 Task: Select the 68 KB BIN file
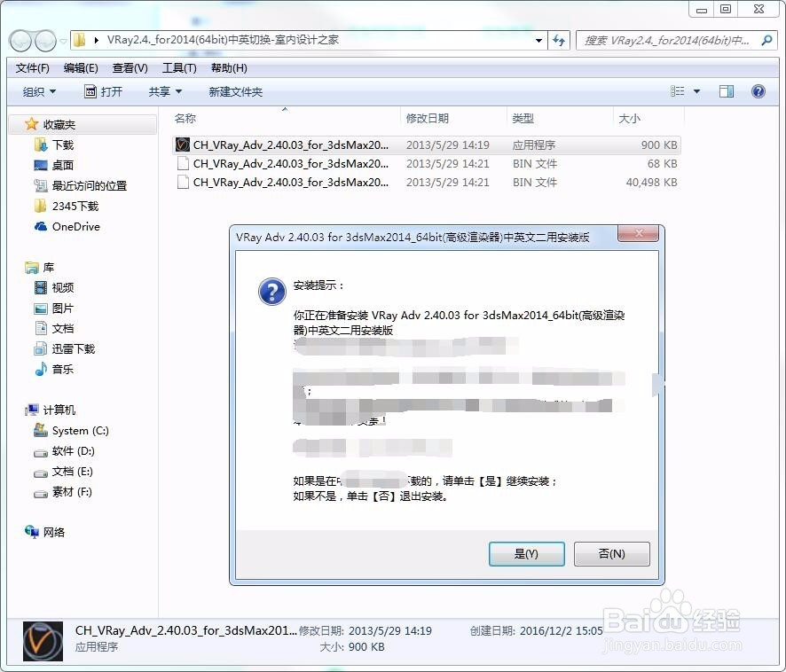426,164
